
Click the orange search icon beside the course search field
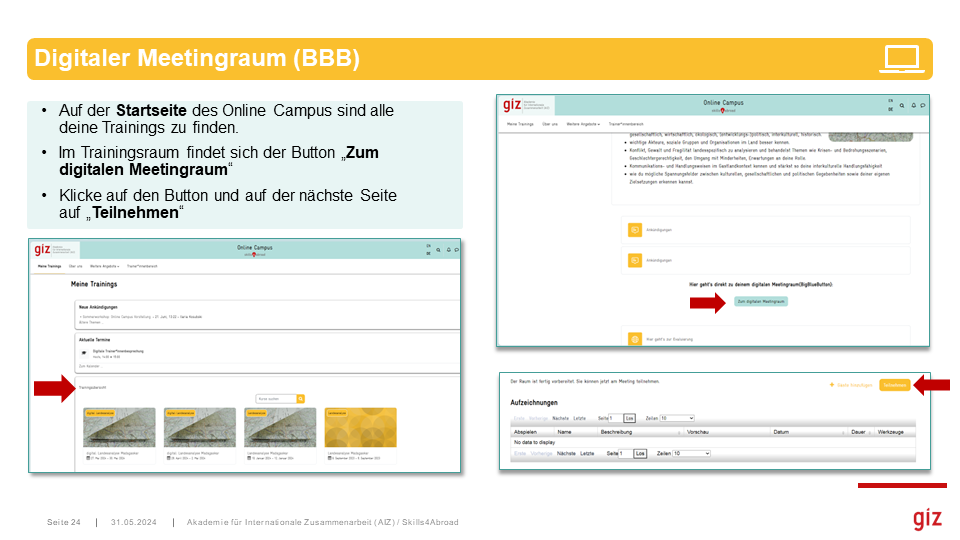pyautogui.click(x=300, y=398)
